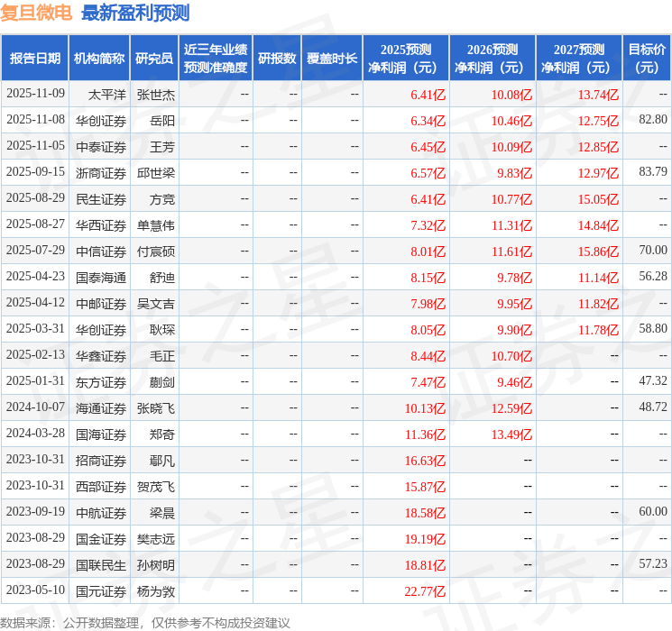The height and width of the screenshot is (631, 672).
Task: Click the 机构简称 column header
Action: point(99,59)
